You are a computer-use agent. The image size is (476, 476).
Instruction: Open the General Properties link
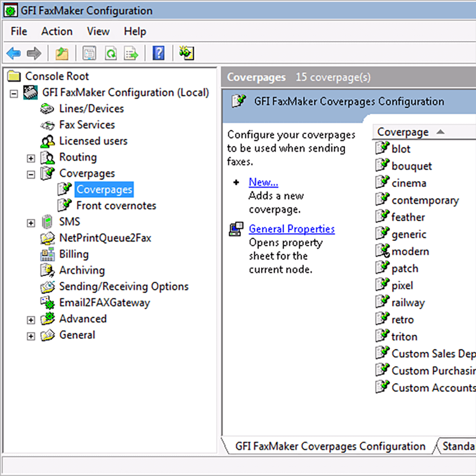click(x=291, y=229)
